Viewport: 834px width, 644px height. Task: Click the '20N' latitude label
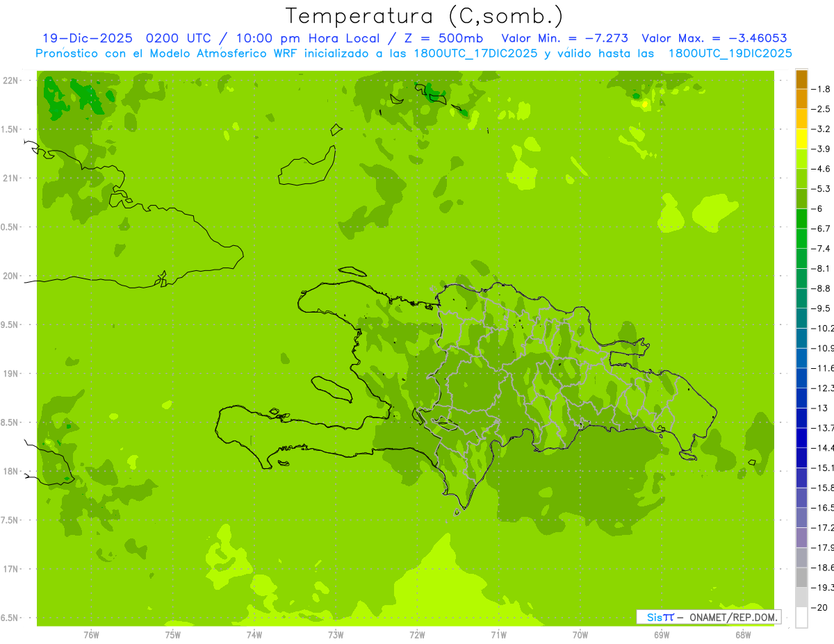pyautogui.click(x=12, y=276)
